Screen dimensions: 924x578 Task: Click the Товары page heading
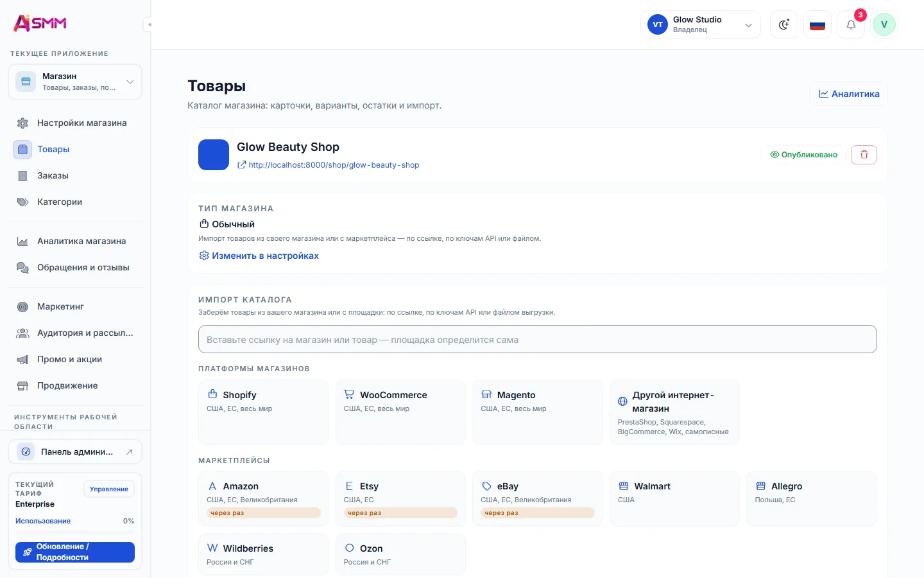(x=217, y=86)
